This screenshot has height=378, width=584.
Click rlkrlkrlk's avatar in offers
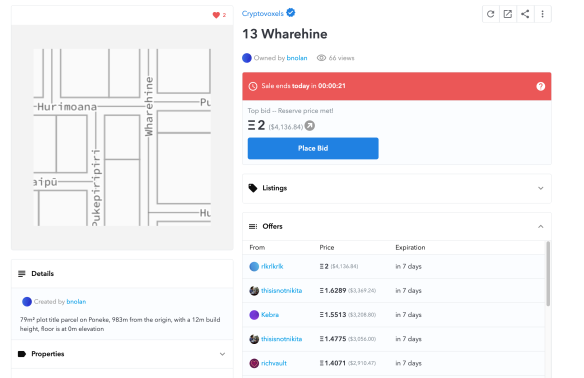point(254,267)
